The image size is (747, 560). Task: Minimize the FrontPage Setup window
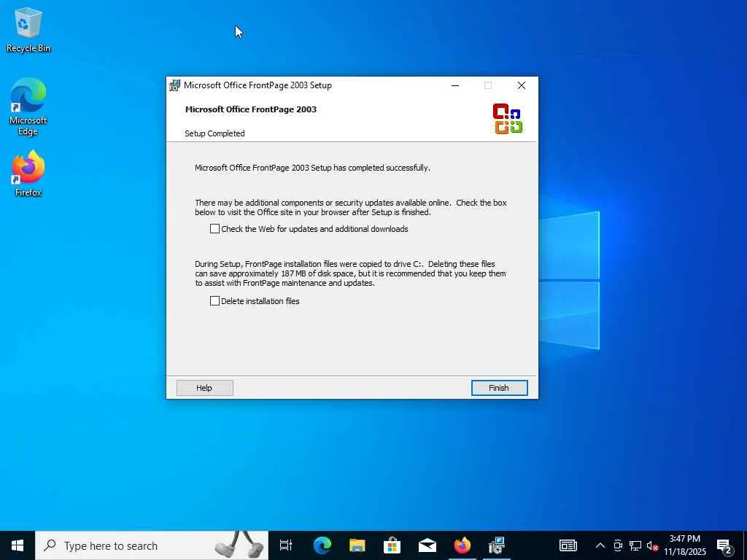click(x=455, y=86)
